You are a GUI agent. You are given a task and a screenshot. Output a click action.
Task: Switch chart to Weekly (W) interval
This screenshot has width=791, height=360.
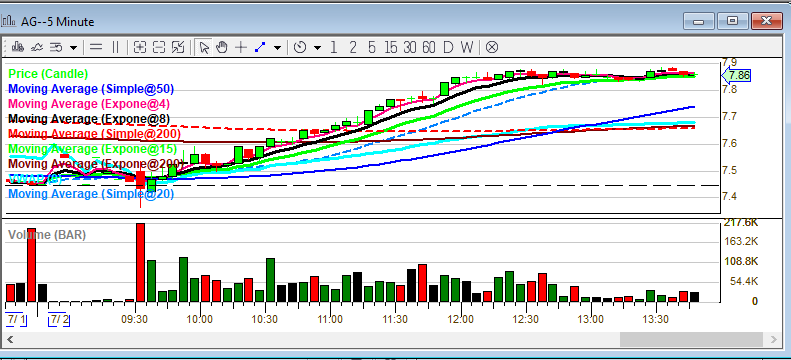pyautogui.click(x=467, y=47)
